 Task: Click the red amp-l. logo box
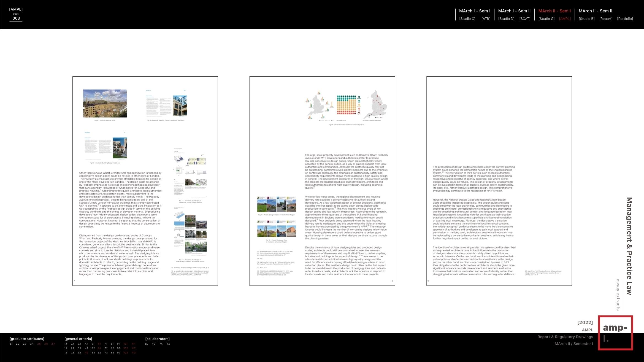point(615,333)
